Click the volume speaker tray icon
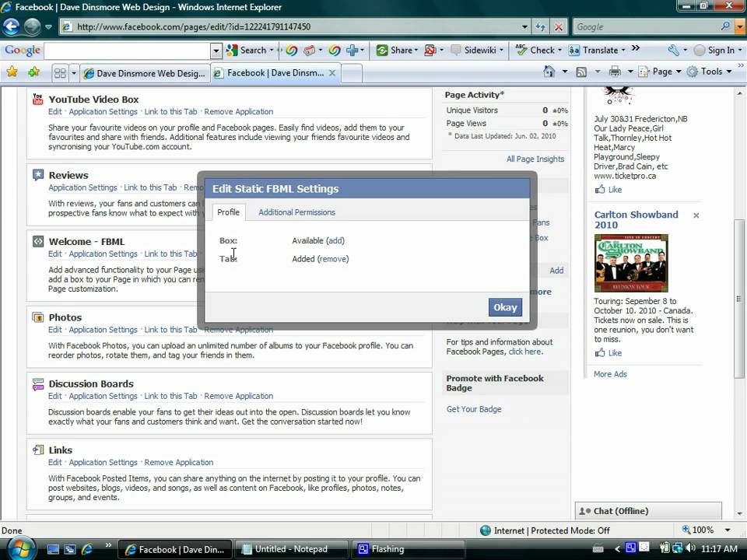Screen dimensions: 747x560 (691, 548)
